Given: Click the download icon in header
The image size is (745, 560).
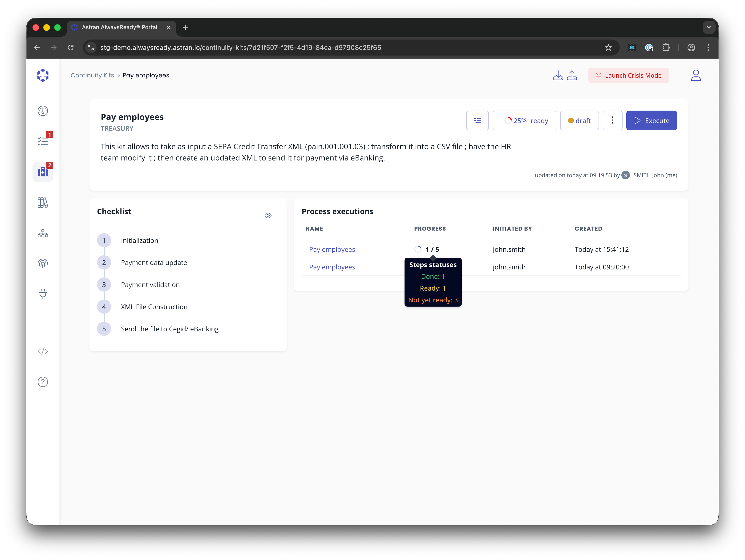Looking at the screenshot, I should 558,75.
